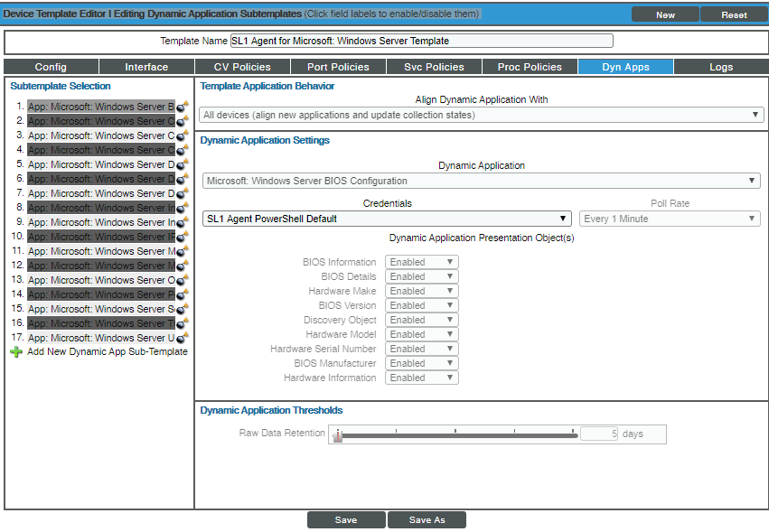Delete subtemplate 11 using the bomb icon
The image size is (769, 532).
pyautogui.click(x=182, y=251)
